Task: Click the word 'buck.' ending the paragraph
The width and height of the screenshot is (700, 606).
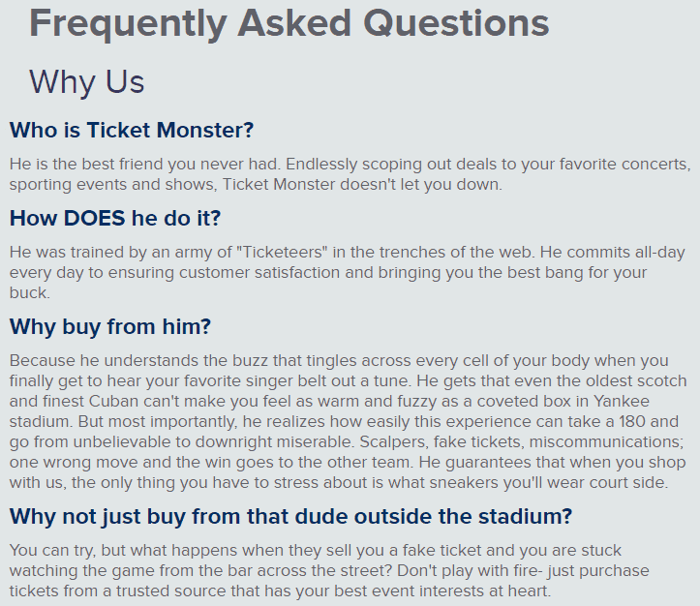Action: pos(30,292)
